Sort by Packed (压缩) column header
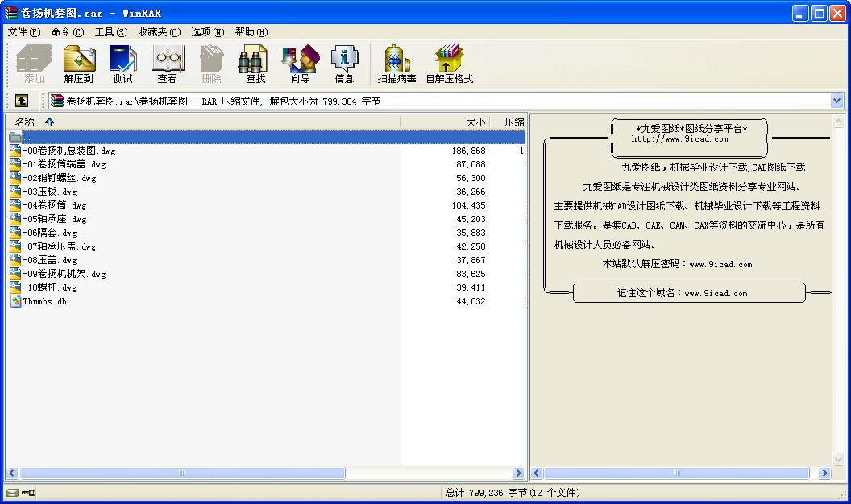The height and width of the screenshot is (504, 851). coord(508,122)
